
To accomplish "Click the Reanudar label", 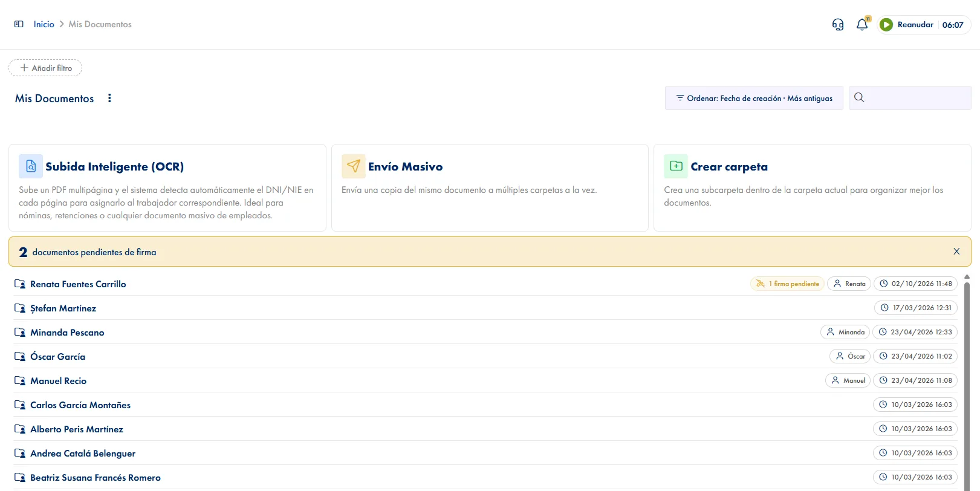I will 915,25.
